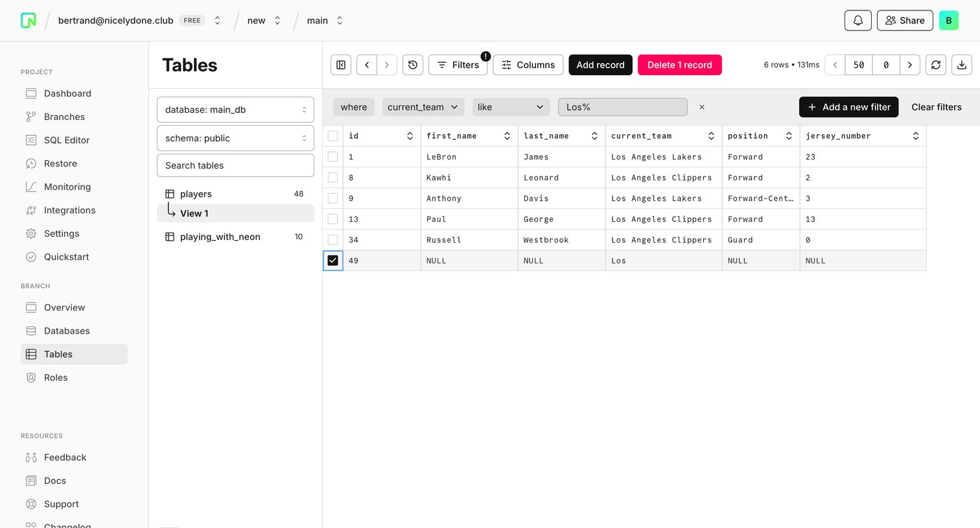Change the current_team filter column

coord(423,107)
